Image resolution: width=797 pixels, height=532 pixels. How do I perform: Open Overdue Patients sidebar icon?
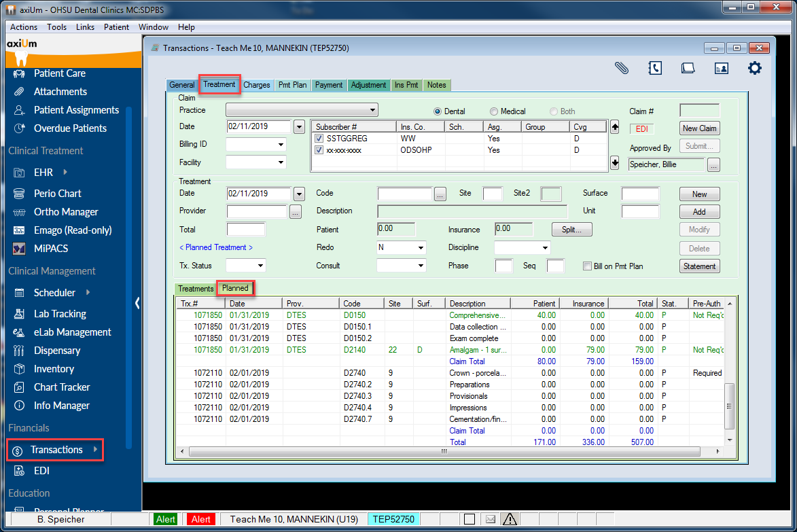coord(19,128)
